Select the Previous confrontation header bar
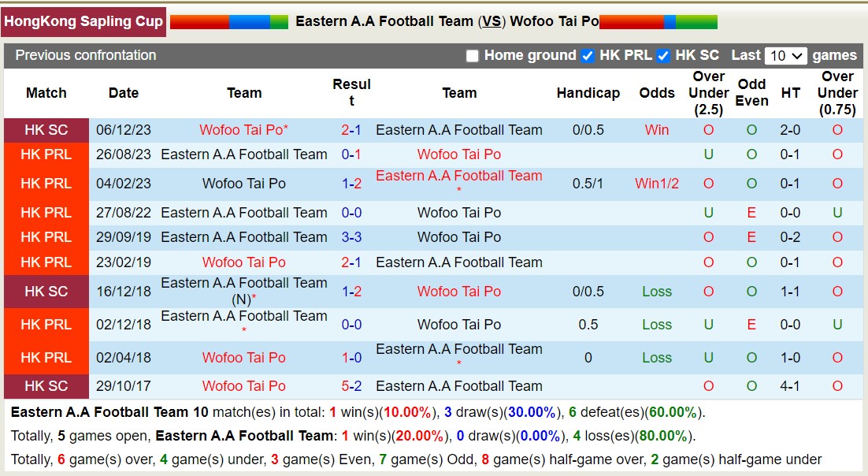 pyautogui.click(x=82, y=55)
